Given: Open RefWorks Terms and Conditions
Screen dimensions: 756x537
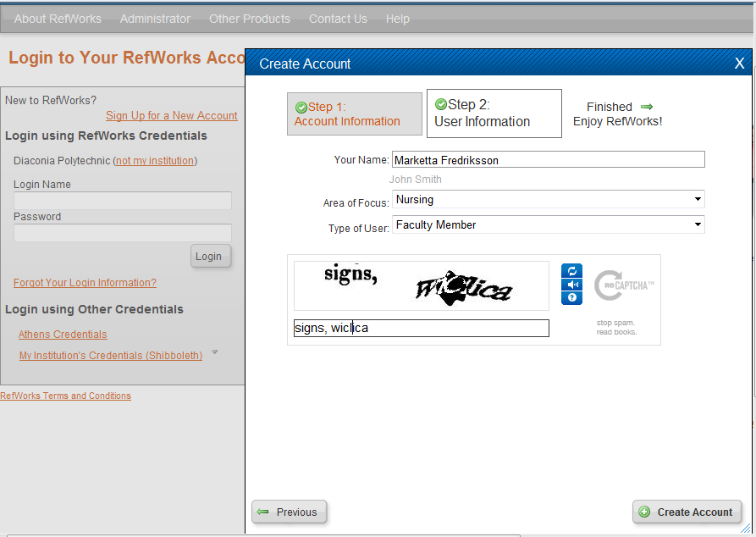Looking at the screenshot, I should click(x=65, y=396).
